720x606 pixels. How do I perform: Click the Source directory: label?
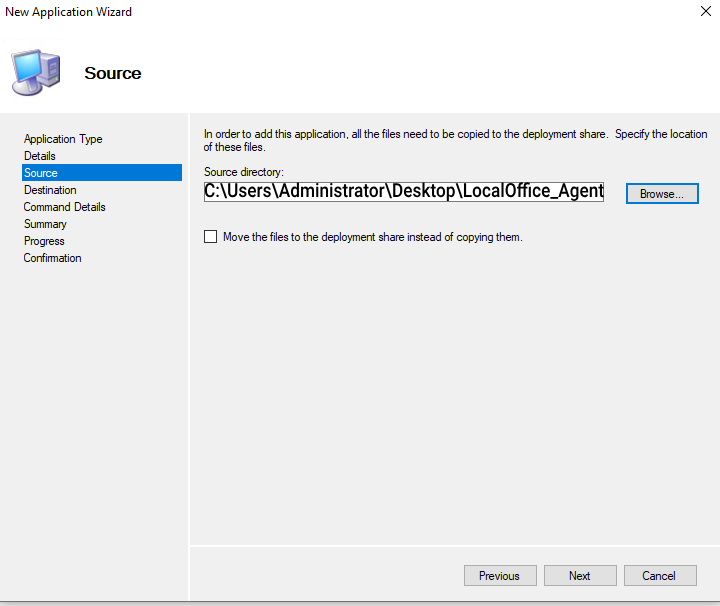244,172
